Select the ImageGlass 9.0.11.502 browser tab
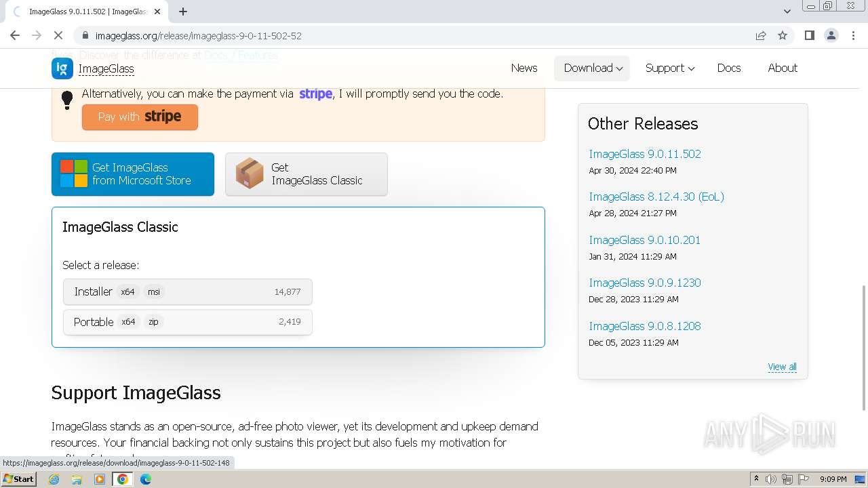 coord(87,12)
